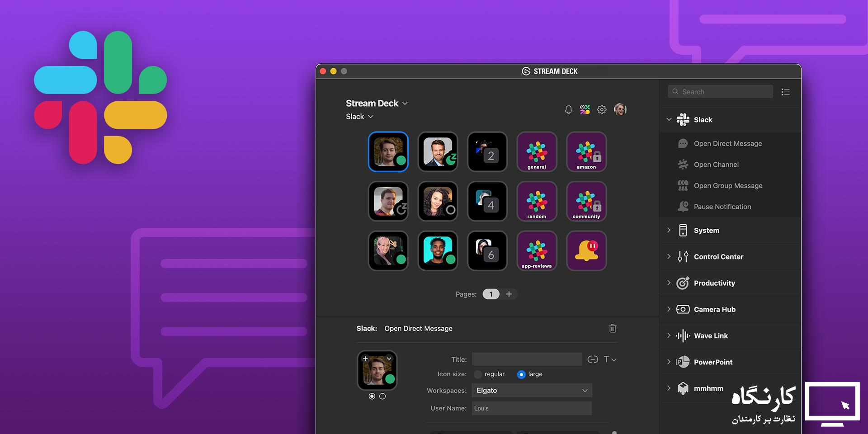Select the general channel key
Image resolution: width=868 pixels, height=434 pixels.
537,152
